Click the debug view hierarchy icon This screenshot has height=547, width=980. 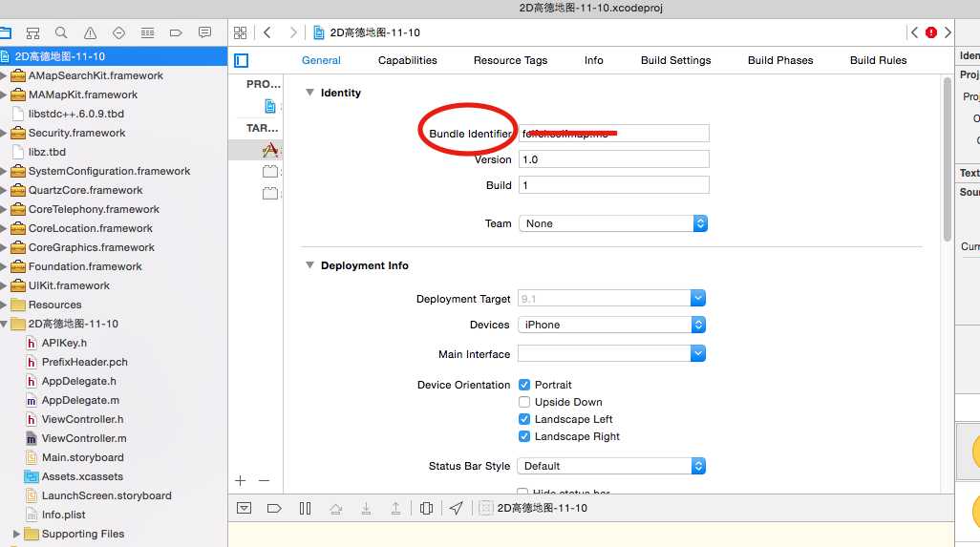[426, 508]
